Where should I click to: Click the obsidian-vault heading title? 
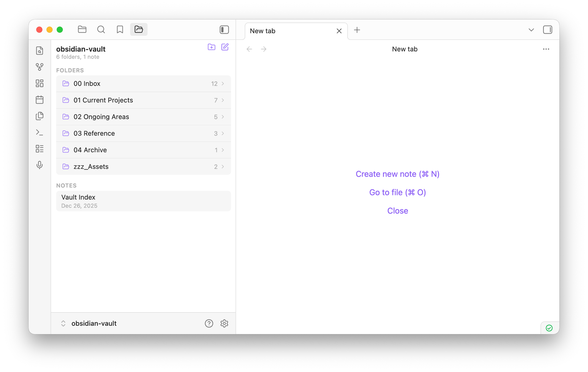[x=81, y=49]
